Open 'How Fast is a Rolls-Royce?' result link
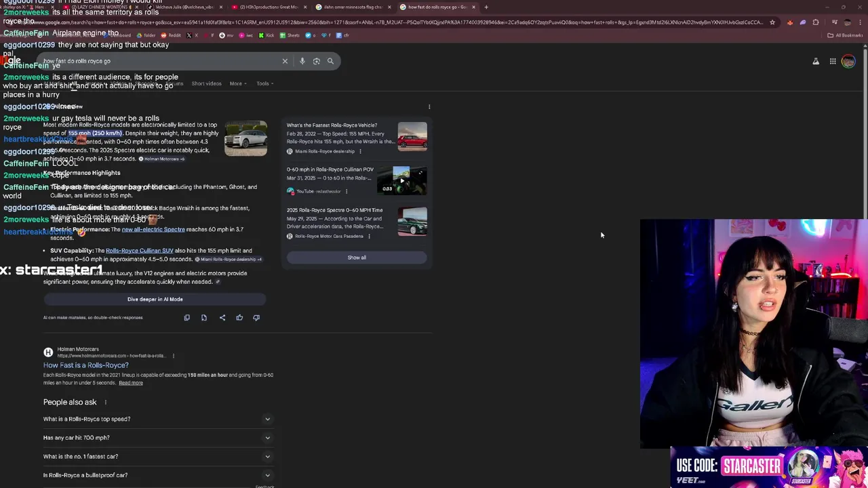This screenshot has height=488, width=868. (x=86, y=365)
